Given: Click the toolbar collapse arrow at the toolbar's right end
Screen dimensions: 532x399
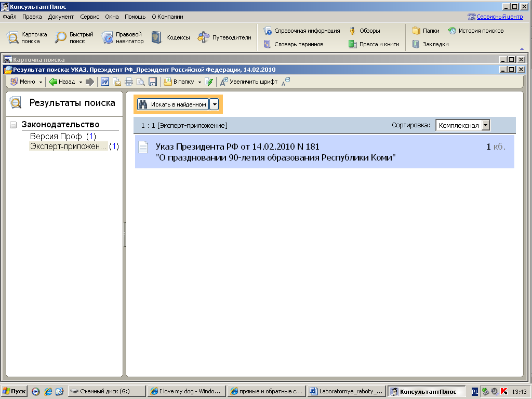Looking at the screenshot, I should pos(522,49).
